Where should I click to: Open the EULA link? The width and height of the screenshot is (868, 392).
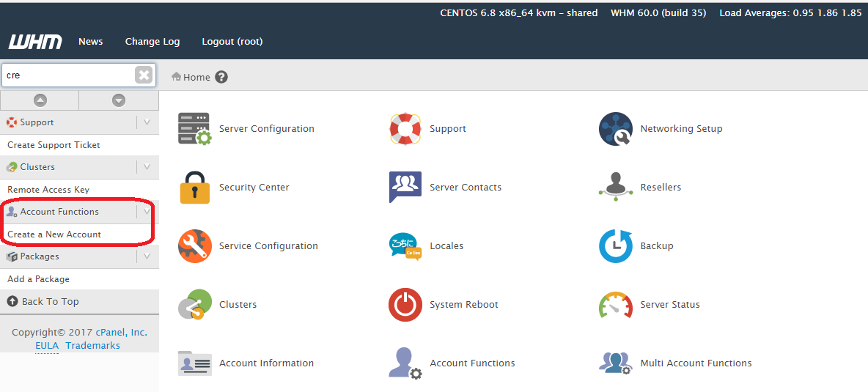coord(47,346)
